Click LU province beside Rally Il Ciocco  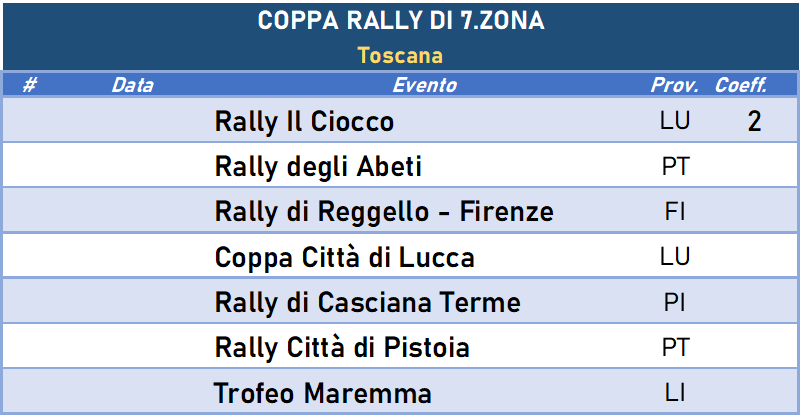click(x=674, y=120)
